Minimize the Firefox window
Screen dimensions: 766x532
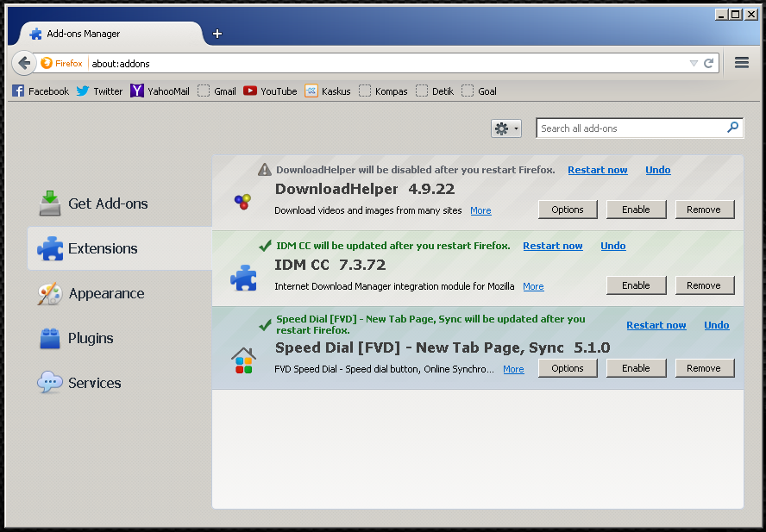click(x=721, y=14)
